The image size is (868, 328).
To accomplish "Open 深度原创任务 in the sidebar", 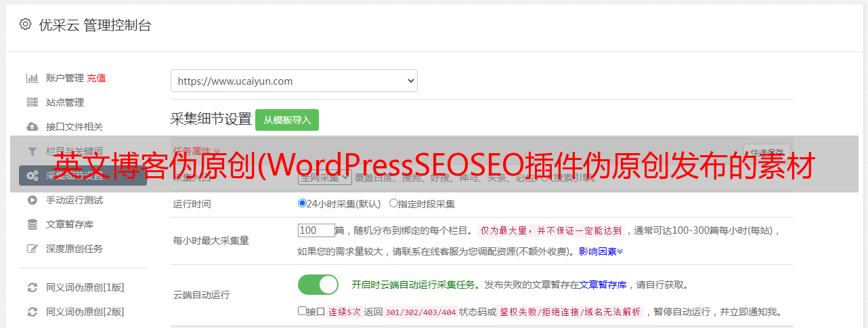I will pyautogui.click(x=74, y=249).
